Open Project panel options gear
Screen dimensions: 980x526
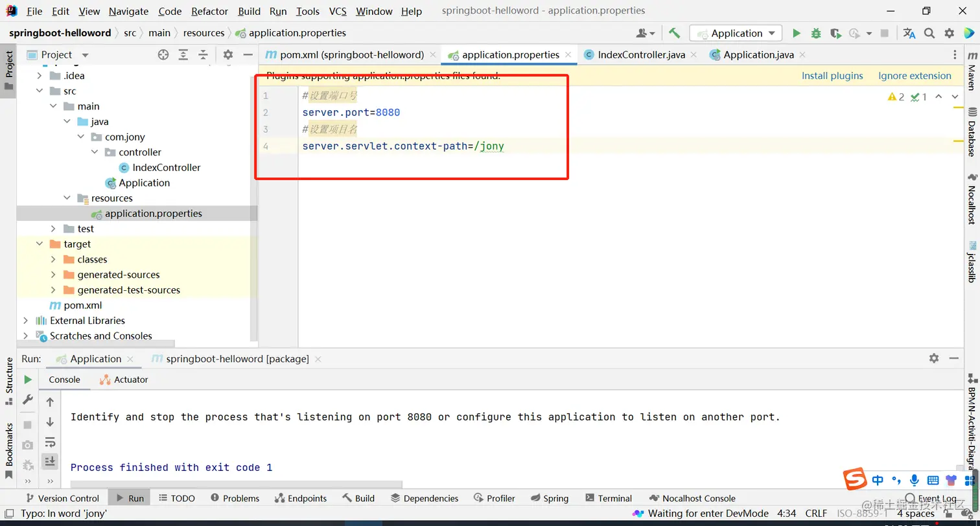(227, 55)
